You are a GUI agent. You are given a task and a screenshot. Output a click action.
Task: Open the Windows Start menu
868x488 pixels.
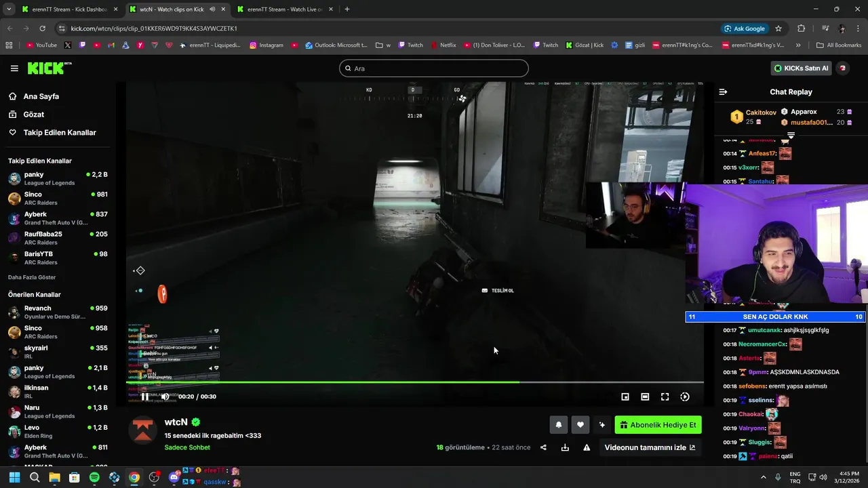point(14,478)
